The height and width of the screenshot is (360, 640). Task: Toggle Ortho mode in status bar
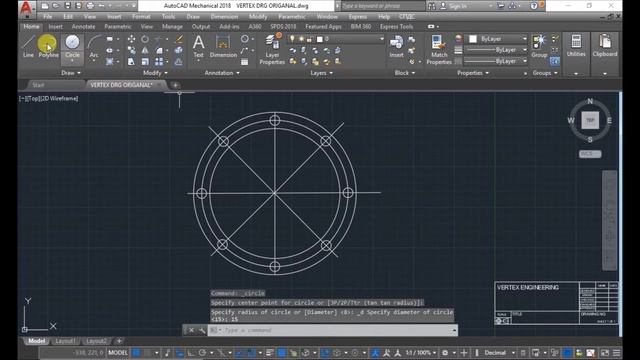tap(191, 353)
